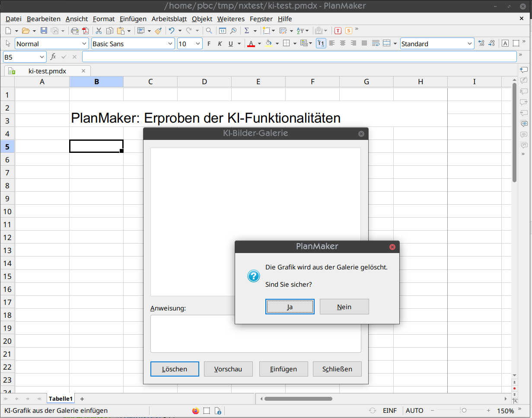Click the red T TextMaker icon
Screen dimensions: 532x418
338,31
